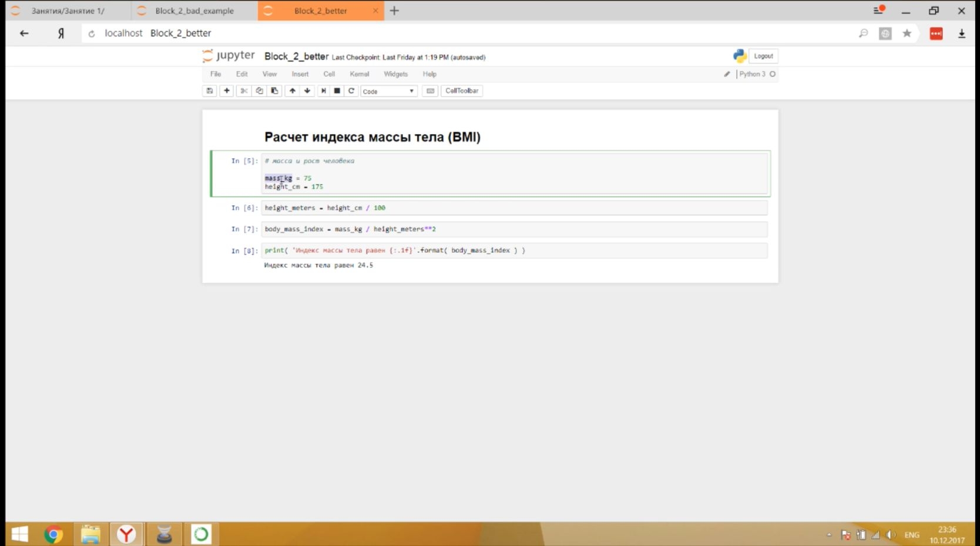Click the heading 'Расчет индекса массы тела (BMI)'
This screenshot has height=546, width=980.
pos(372,137)
